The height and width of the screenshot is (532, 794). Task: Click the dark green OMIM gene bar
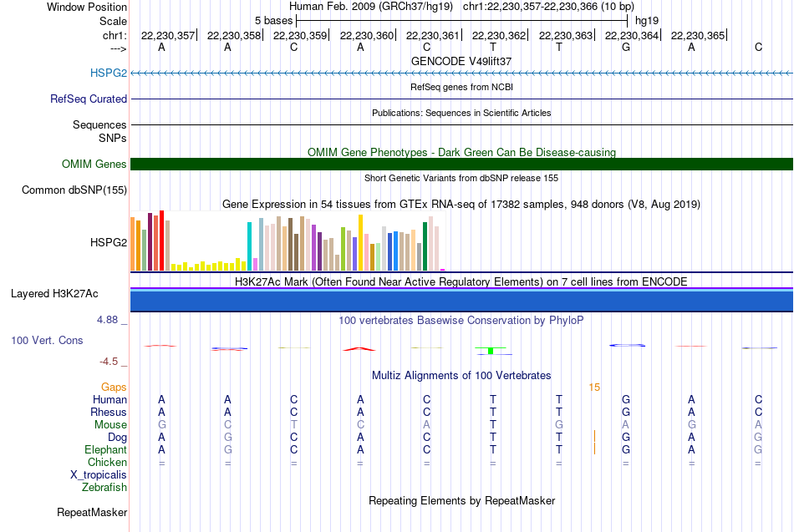tap(461, 164)
